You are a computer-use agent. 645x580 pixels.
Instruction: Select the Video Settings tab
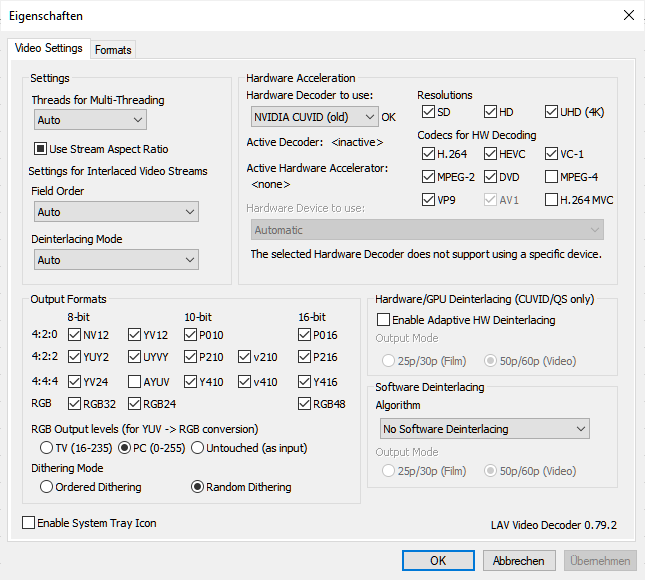click(x=50, y=49)
